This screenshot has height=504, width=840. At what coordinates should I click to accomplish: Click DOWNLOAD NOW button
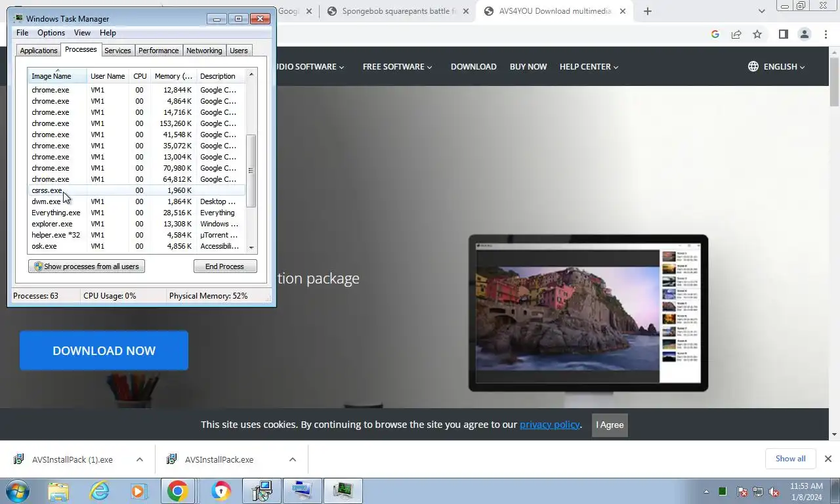(x=104, y=350)
